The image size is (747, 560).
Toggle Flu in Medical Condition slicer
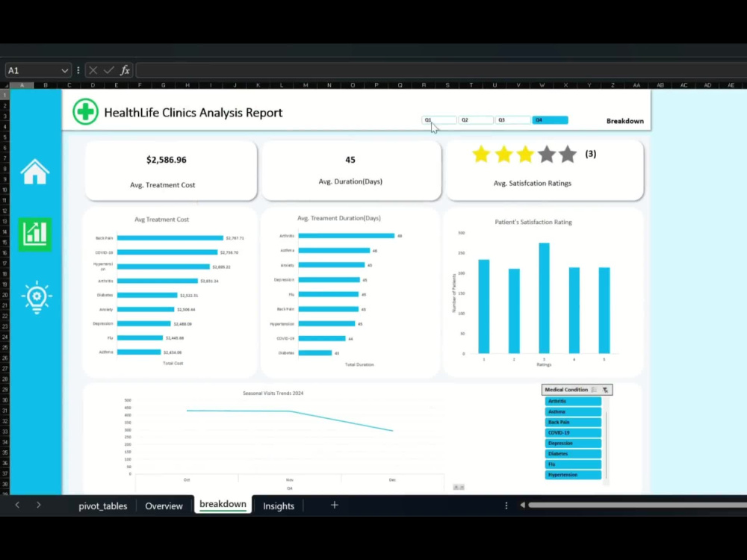tap(573, 464)
